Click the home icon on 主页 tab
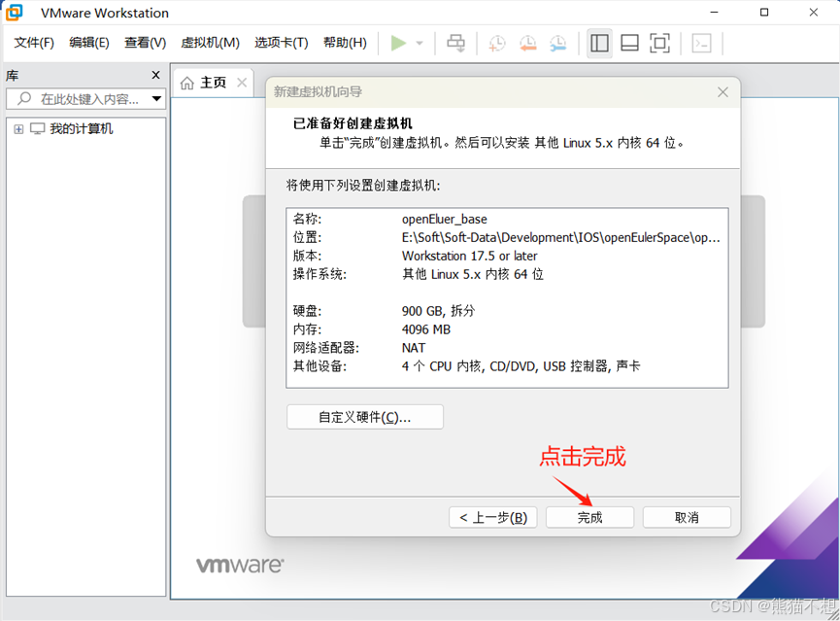The height and width of the screenshot is (621, 840). (x=187, y=84)
